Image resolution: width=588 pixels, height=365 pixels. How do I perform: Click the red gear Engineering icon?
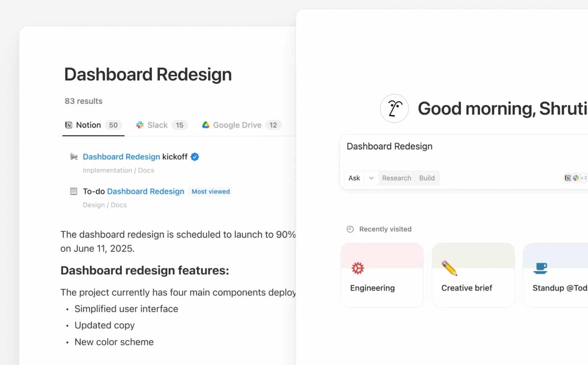(x=358, y=268)
